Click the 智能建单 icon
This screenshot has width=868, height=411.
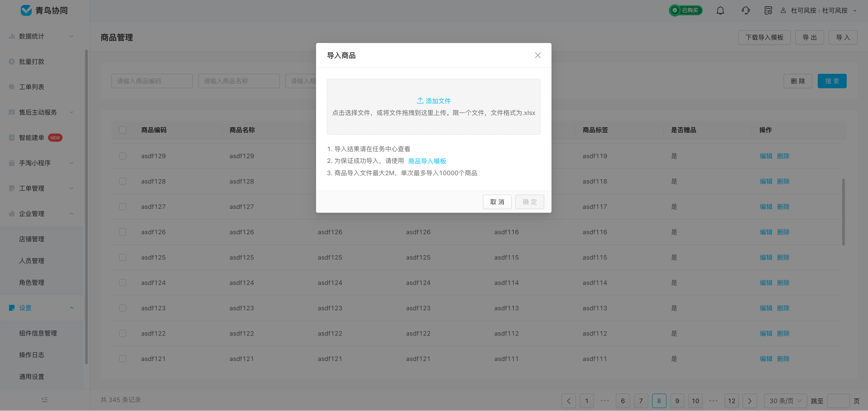pos(12,137)
